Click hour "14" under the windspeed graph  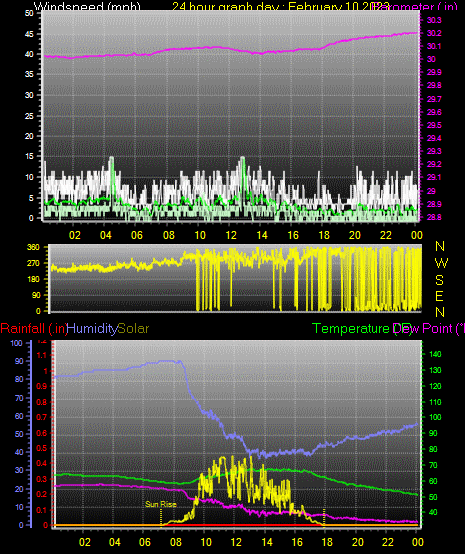click(262, 235)
